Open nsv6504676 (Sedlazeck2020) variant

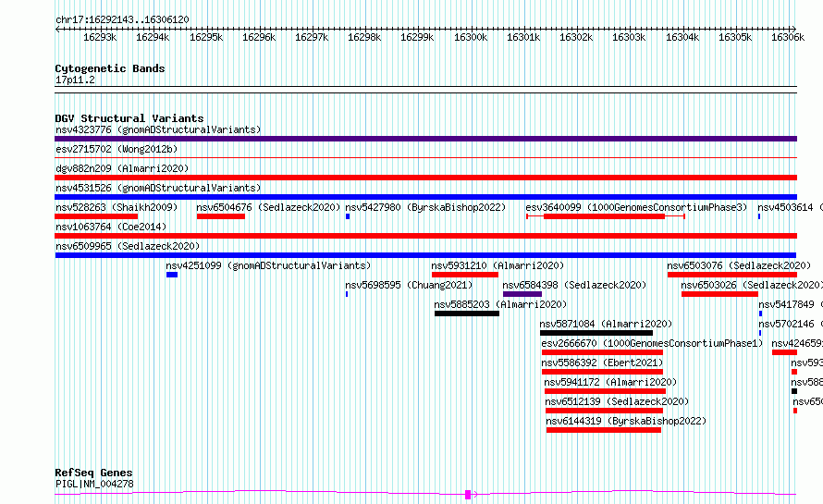[x=268, y=207]
